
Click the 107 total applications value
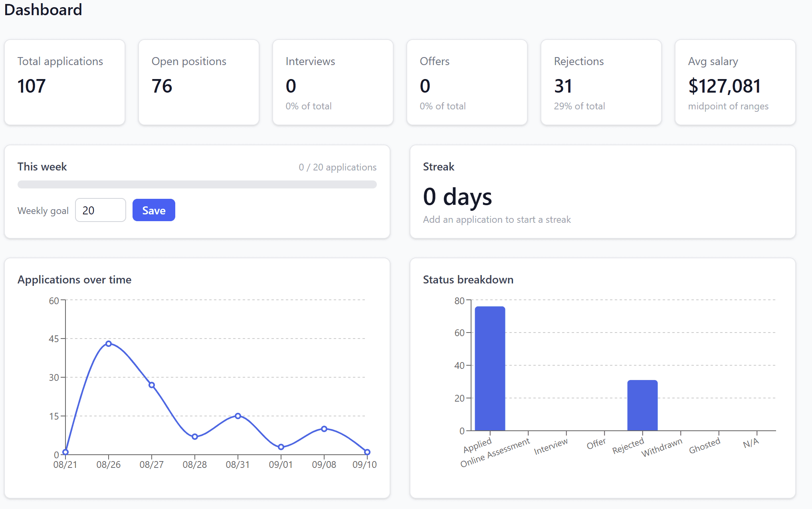pyautogui.click(x=32, y=86)
